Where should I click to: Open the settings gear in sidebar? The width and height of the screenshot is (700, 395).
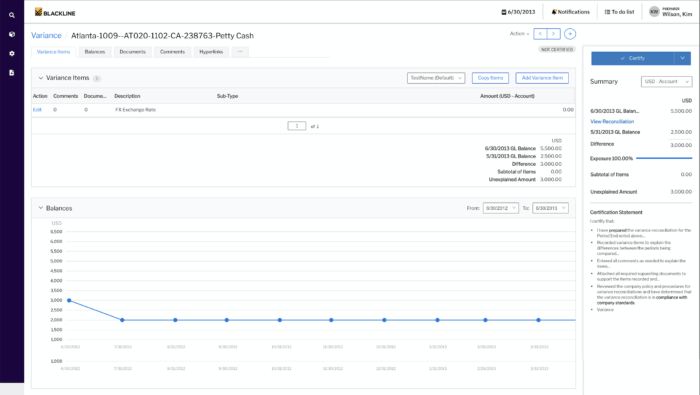(x=12, y=54)
